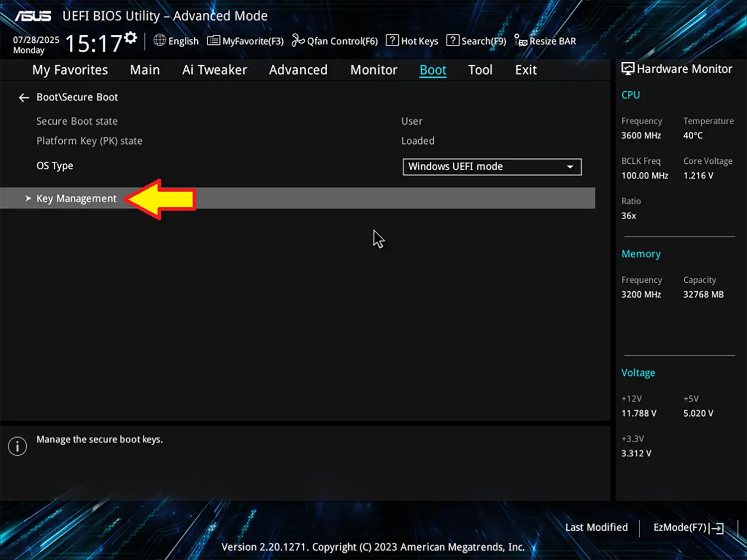Click the settings gear beside the clock
Image resolution: width=747 pixels, height=560 pixels.
(x=131, y=37)
